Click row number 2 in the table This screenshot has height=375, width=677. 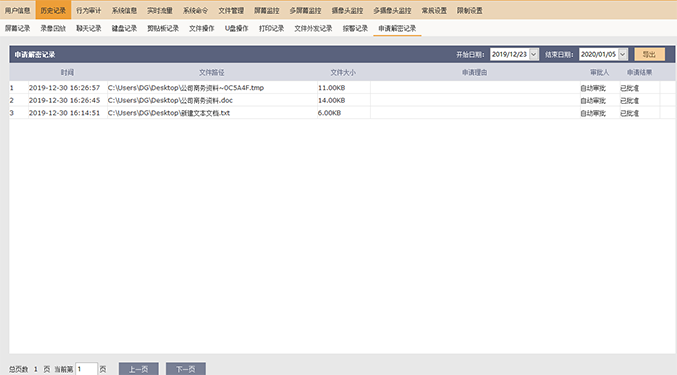click(x=12, y=100)
